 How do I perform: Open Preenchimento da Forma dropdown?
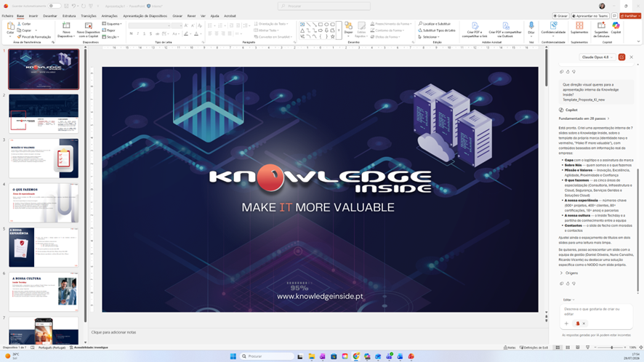pos(390,24)
